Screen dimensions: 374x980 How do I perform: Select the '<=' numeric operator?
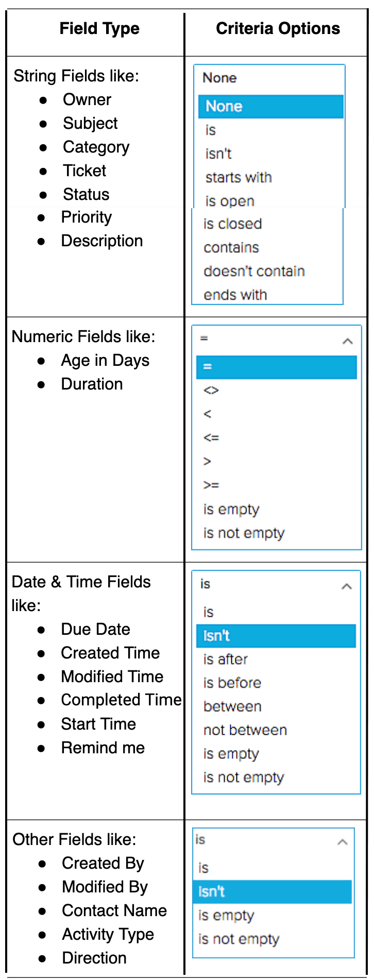(x=211, y=438)
